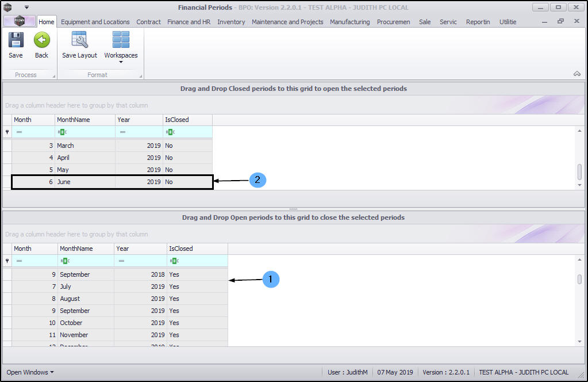The width and height of the screenshot is (588, 382).
Task: Click IsClosed column header in open periods grid
Action: [187, 120]
